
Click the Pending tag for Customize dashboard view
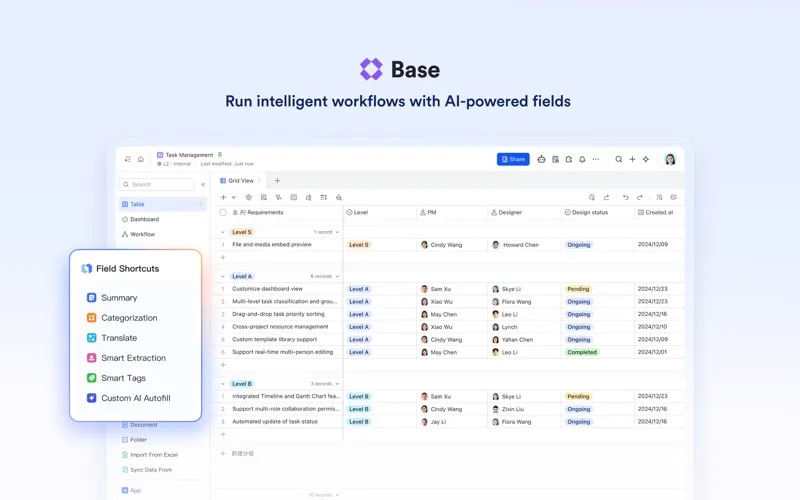click(578, 289)
